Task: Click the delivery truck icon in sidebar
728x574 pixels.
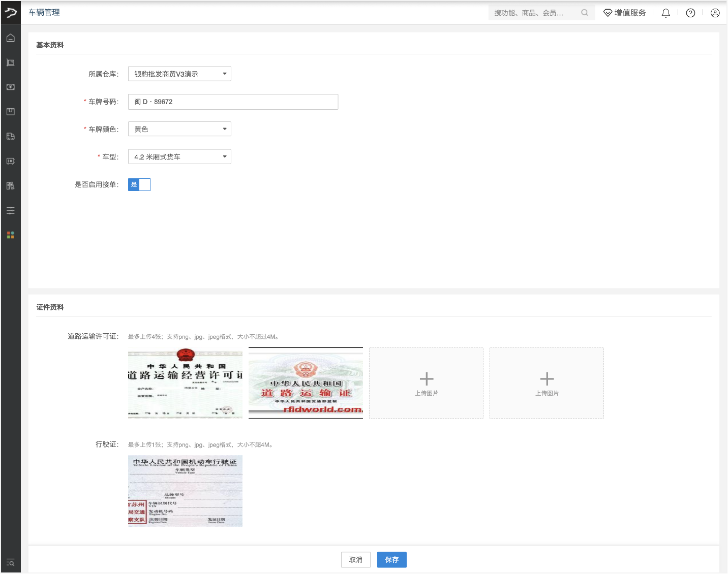Action: (10, 136)
